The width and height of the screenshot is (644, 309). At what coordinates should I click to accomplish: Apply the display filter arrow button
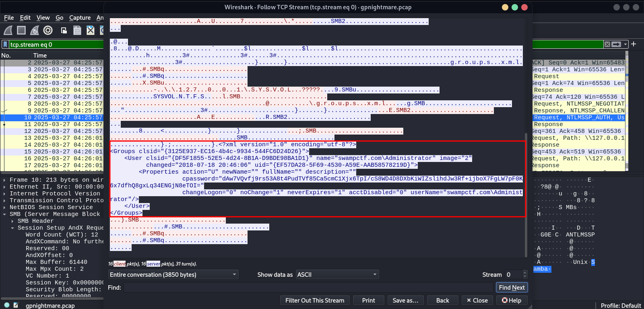pyautogui.click(x=616, y=44)
